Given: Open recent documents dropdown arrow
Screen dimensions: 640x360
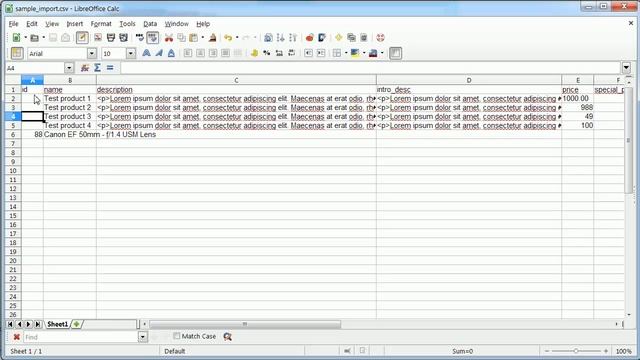Looking at the screenshot, I should tap(44, 38).
